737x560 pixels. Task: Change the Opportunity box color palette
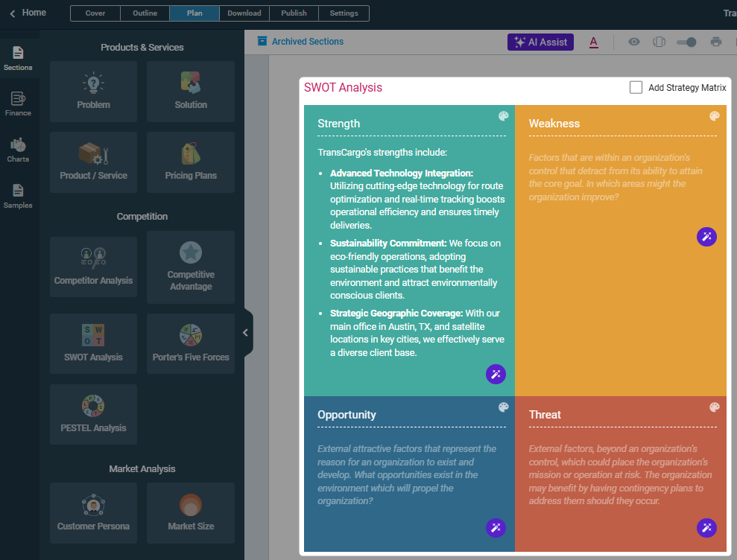(504, 407)
